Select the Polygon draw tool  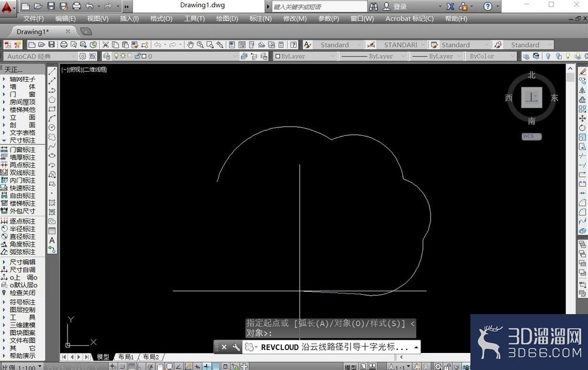click(52, 99)
